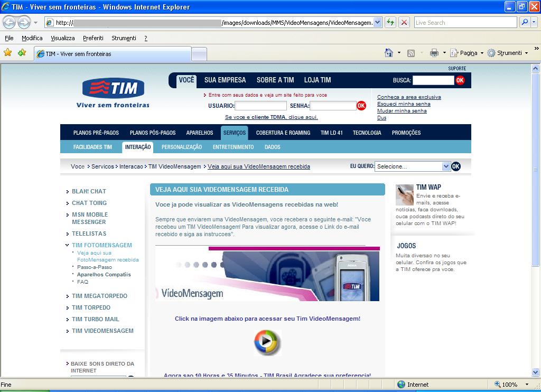
Task: Open the BLAH! CHAT sidebar link
Action: tap(89, 191)
